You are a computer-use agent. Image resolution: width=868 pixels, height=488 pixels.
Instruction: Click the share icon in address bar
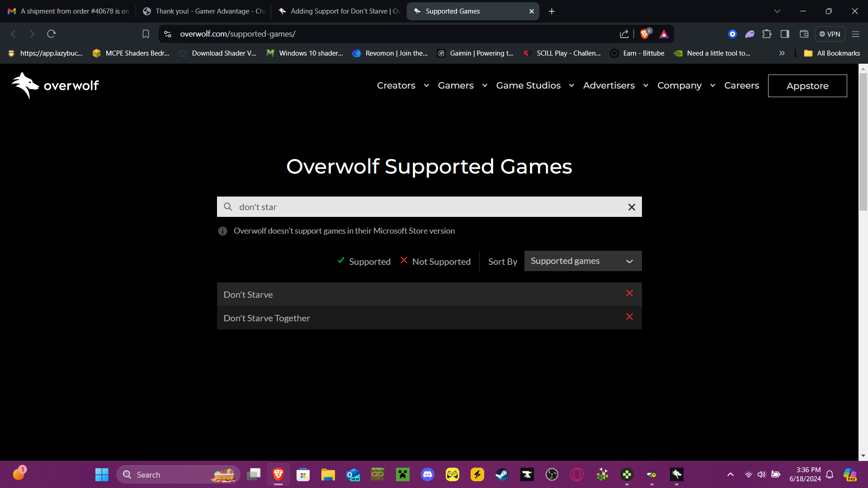[x=624, y=34]
